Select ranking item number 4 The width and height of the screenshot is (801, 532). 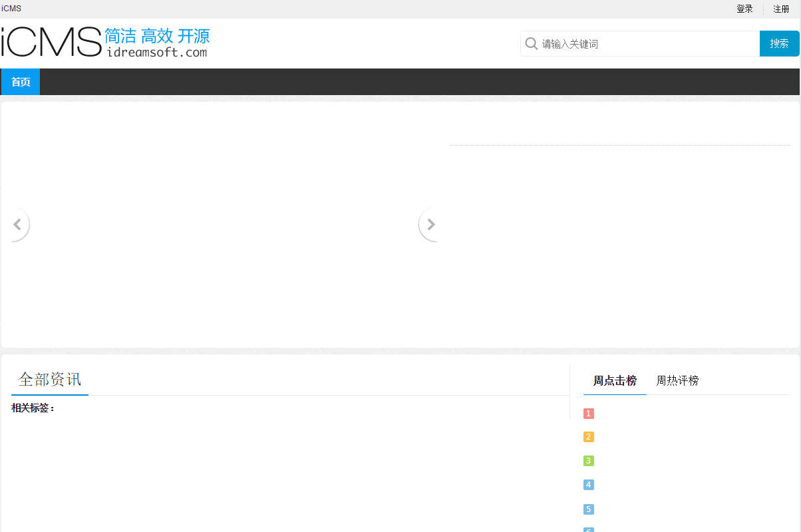click(x=588, y=485)
